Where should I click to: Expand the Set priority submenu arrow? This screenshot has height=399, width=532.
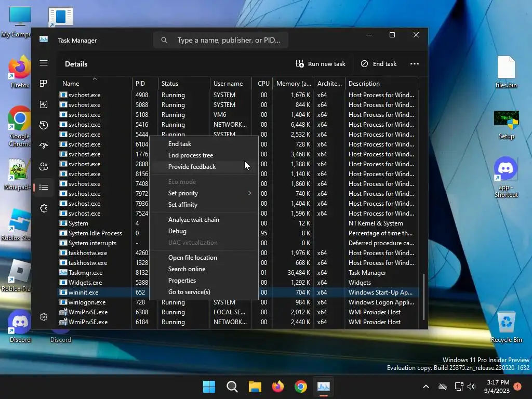[x=250, y=193]
